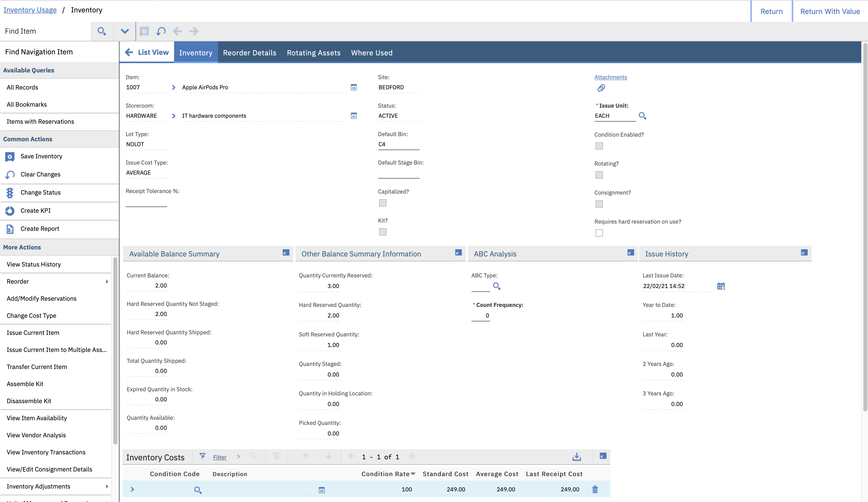
Task: Delete the Inventory Costs row using the trash icon
Action: pyautogui.click(x=595, y=489)
